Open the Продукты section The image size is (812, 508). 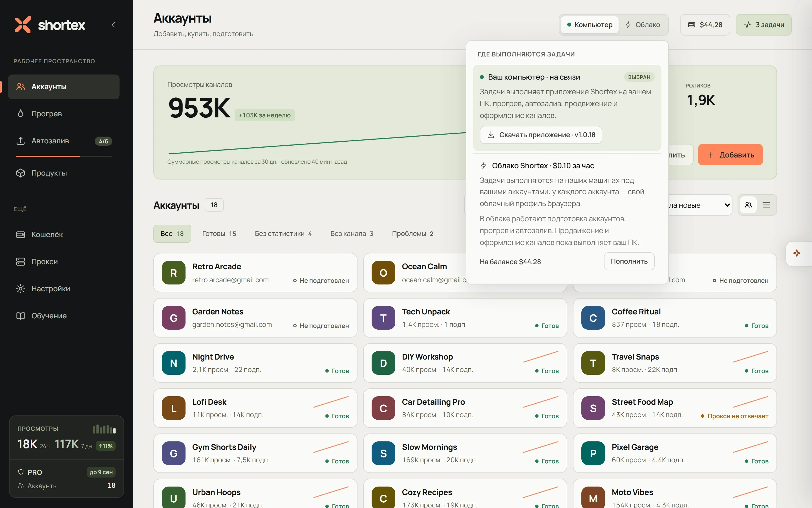64,173
